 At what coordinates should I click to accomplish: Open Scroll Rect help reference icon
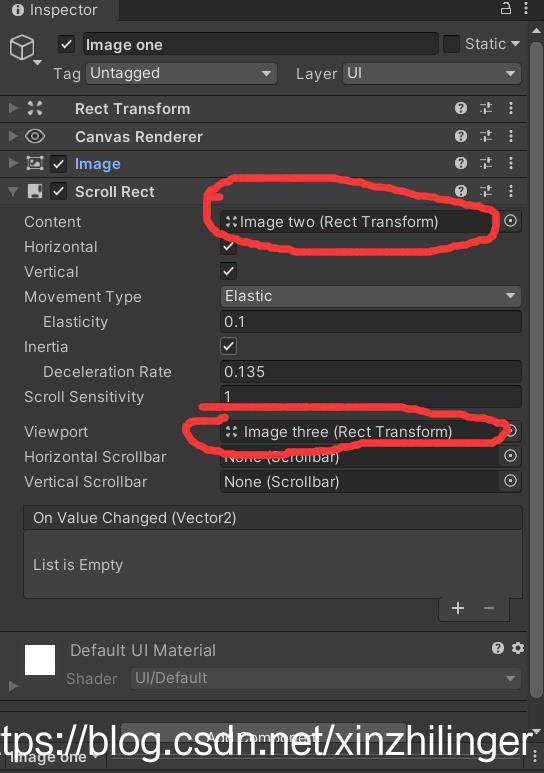click(461, 191)
